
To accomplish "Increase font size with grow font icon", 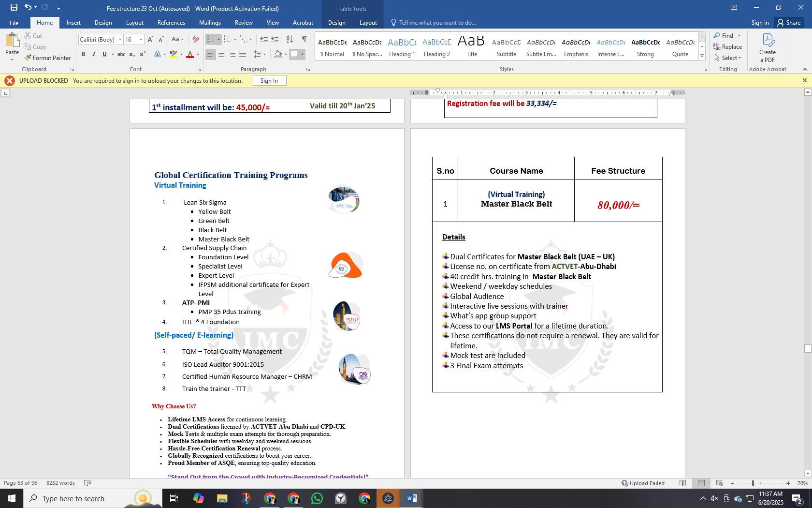I will (150, 39).
